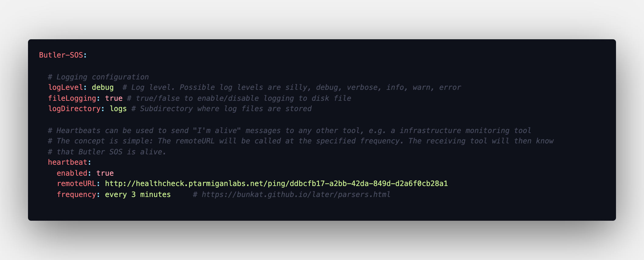The image size is (644, 260).
Task: Click the 'every 3 minutes' value
Action: 138,195
